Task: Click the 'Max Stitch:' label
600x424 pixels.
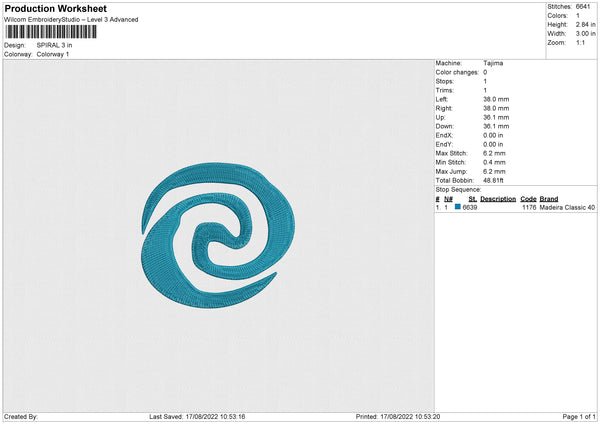Action: (x=452, y=153)
